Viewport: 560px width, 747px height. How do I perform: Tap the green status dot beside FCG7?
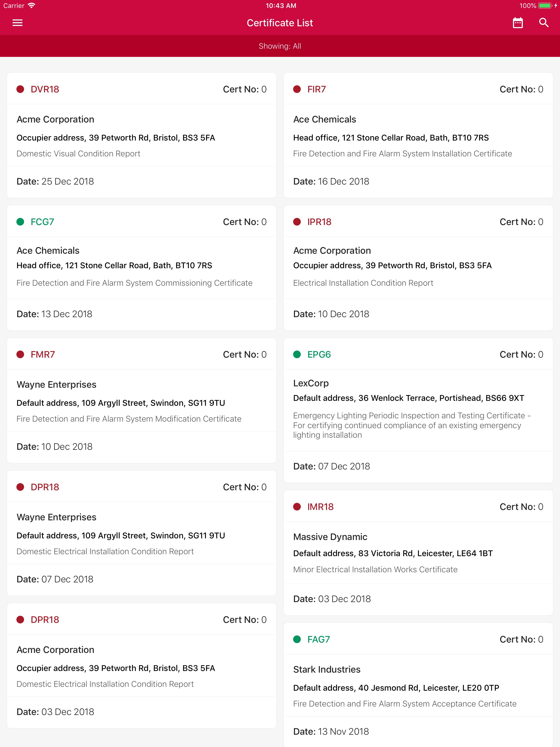20,222
